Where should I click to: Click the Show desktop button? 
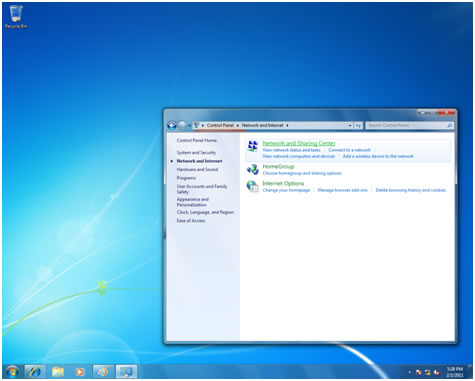click(x=470, y=372)
